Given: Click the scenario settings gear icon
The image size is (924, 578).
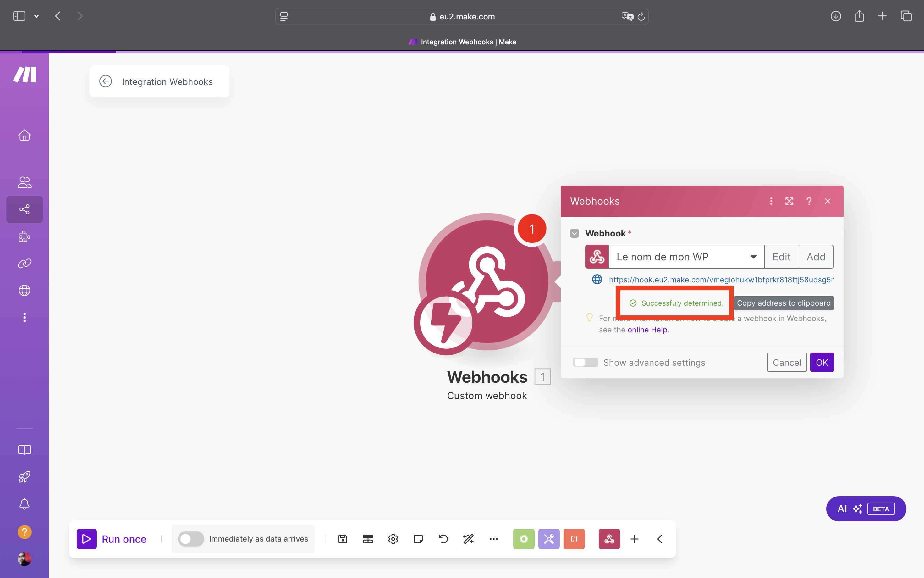Looking at the screenshot, I should [x=393, y=539].
